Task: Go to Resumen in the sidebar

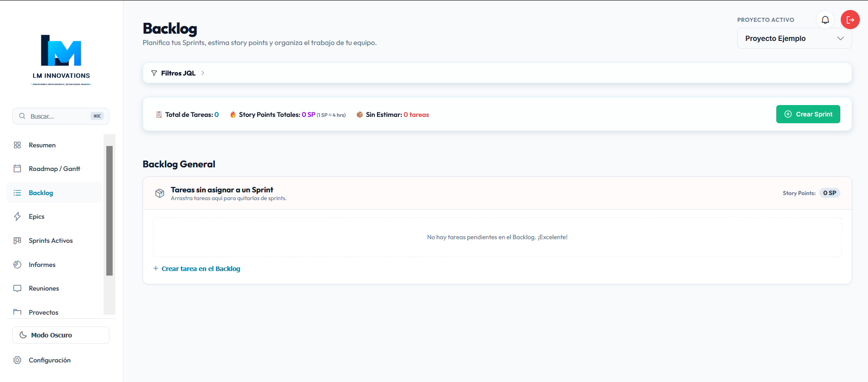Action: point(55,145)
